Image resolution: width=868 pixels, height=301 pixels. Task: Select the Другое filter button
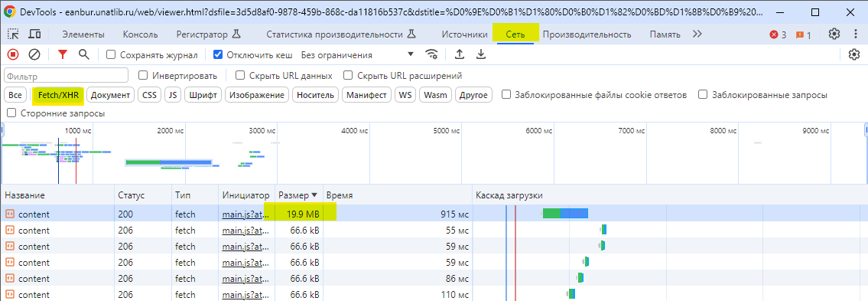tap(473, 95)
